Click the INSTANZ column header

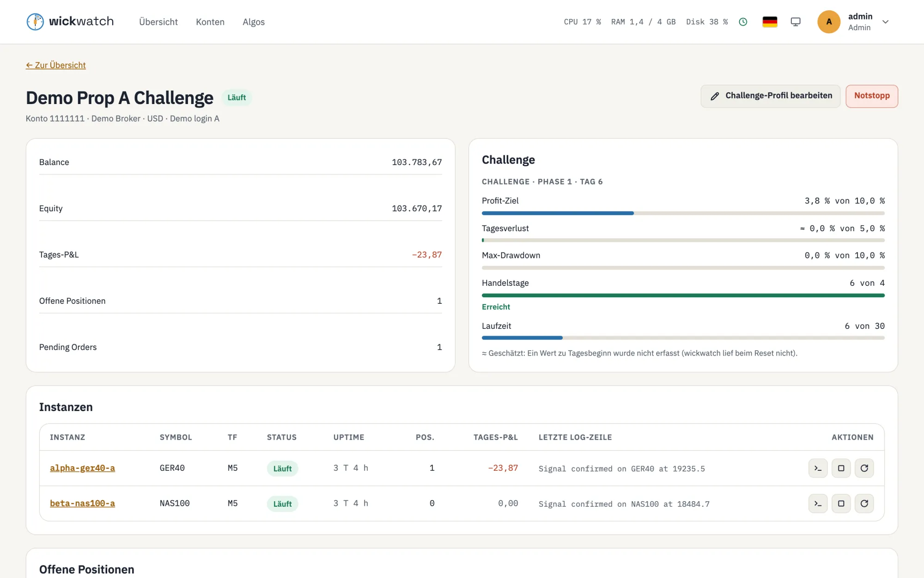point(67,437)
